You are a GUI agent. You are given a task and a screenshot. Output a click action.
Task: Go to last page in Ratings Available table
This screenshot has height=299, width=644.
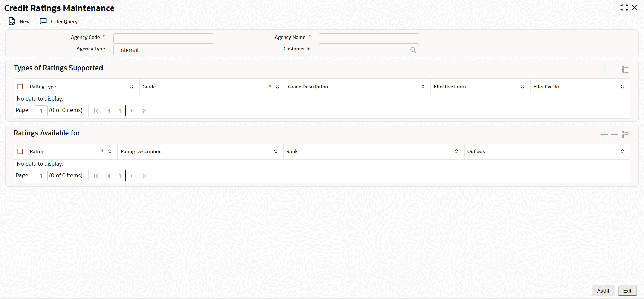pyautogui.click(x=144, y=176)
